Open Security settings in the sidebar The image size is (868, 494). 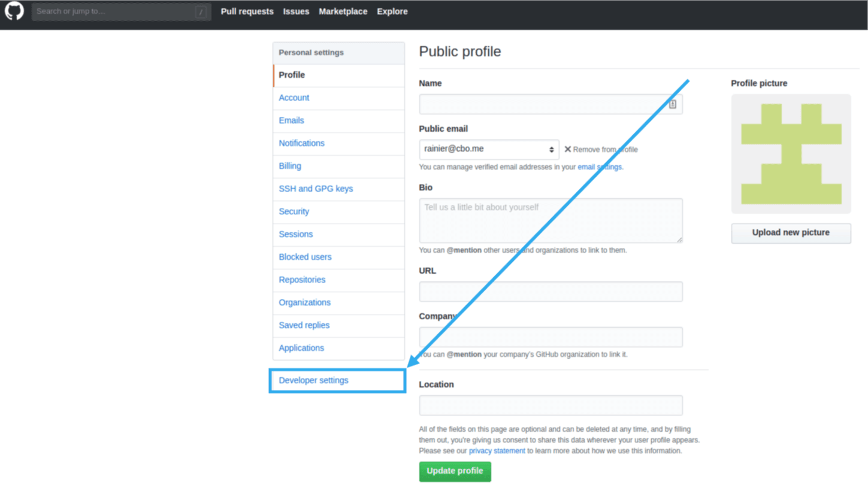[x=338, y=212]
